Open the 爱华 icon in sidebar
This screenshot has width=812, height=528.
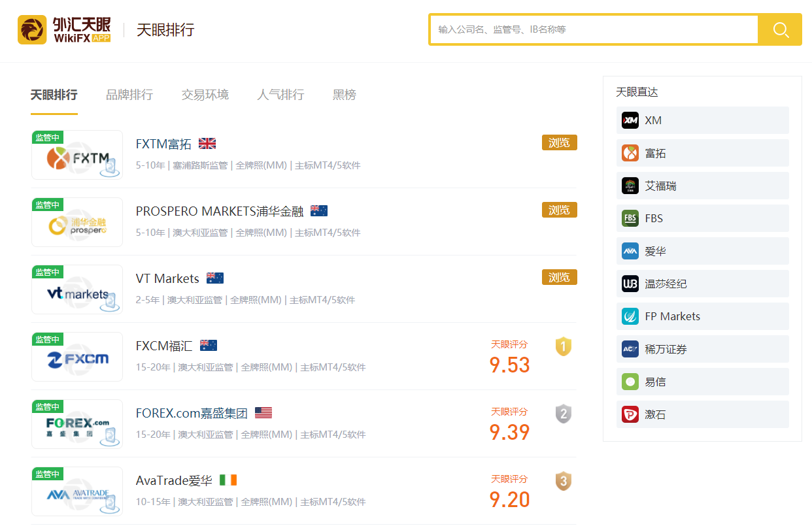(x=630, y=251)
